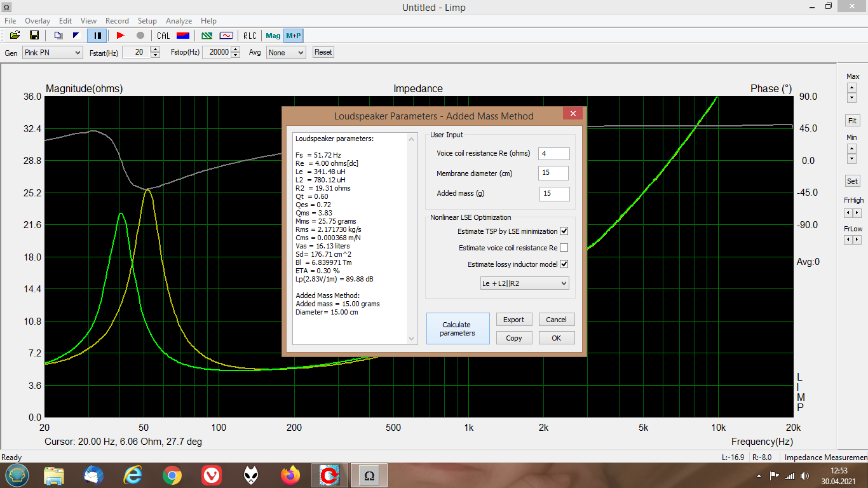Screen dimensions: 868x488
Task: Click the generator sine wave icon
Action: click(226, 36)
